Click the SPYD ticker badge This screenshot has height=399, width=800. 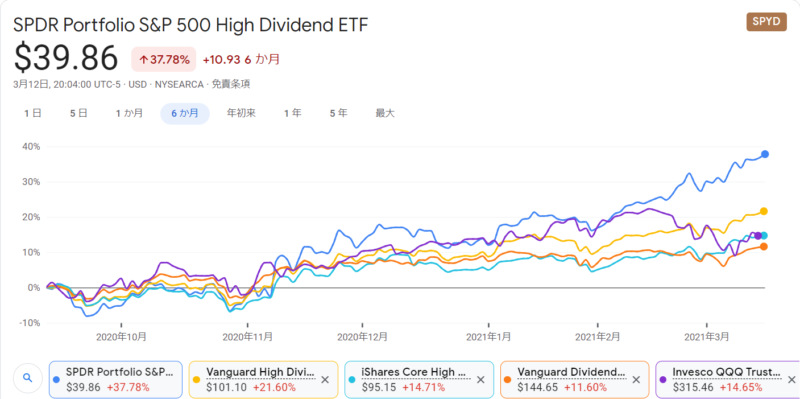(x=766, y=22)
